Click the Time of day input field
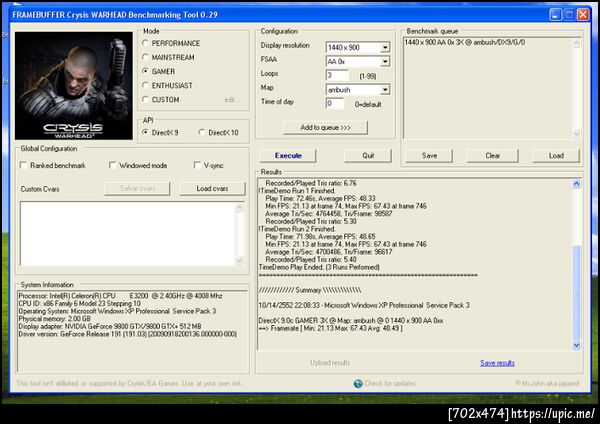The image size is (600, 424). tap(335, 104)
